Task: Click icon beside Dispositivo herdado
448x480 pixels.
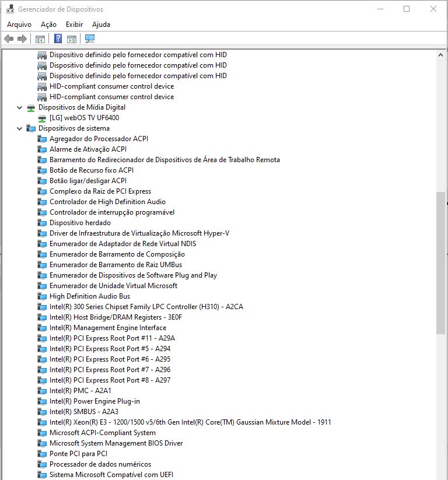Action: pyautogui.click(x=42, y=223)
